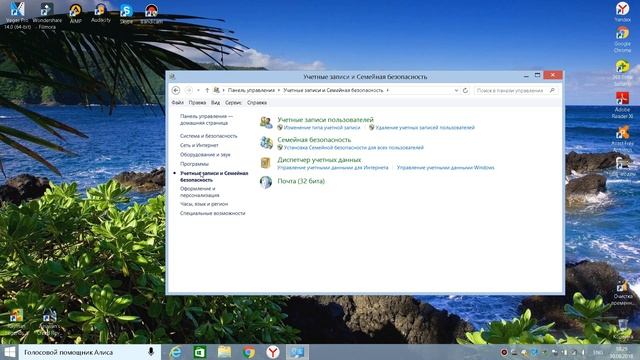Expand the chevron after Панель управления breadcrumb
Image resolution: width=640 pixels, height=360 pixels.
pos(279,90)
